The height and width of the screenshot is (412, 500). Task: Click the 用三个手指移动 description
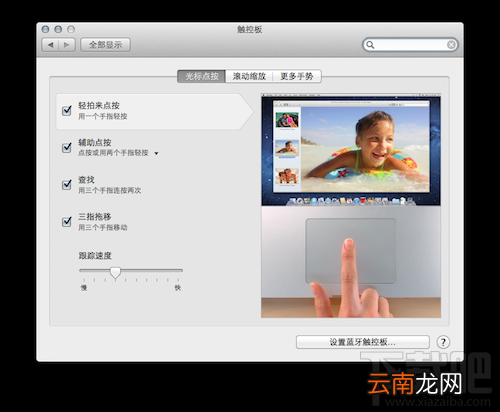(103, 227)
